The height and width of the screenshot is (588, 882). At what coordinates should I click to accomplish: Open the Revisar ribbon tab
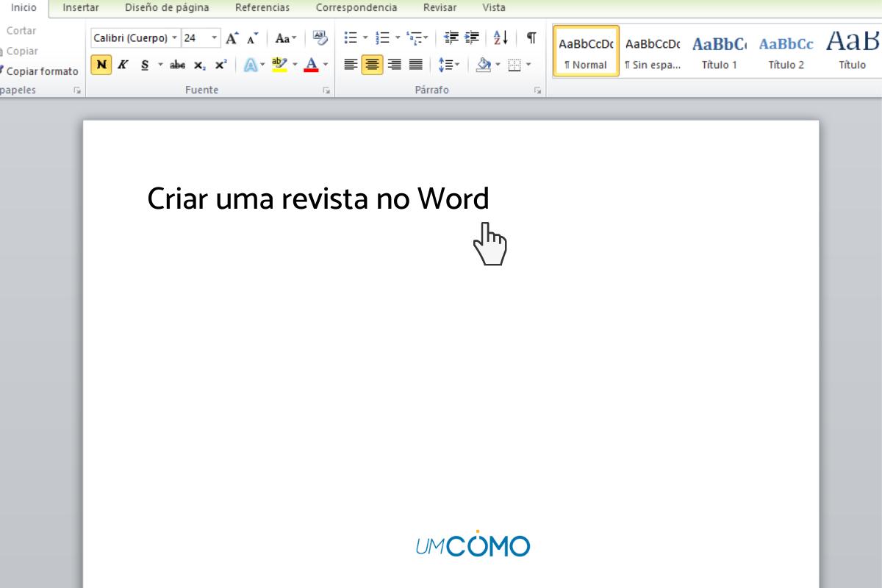[439, 7]
